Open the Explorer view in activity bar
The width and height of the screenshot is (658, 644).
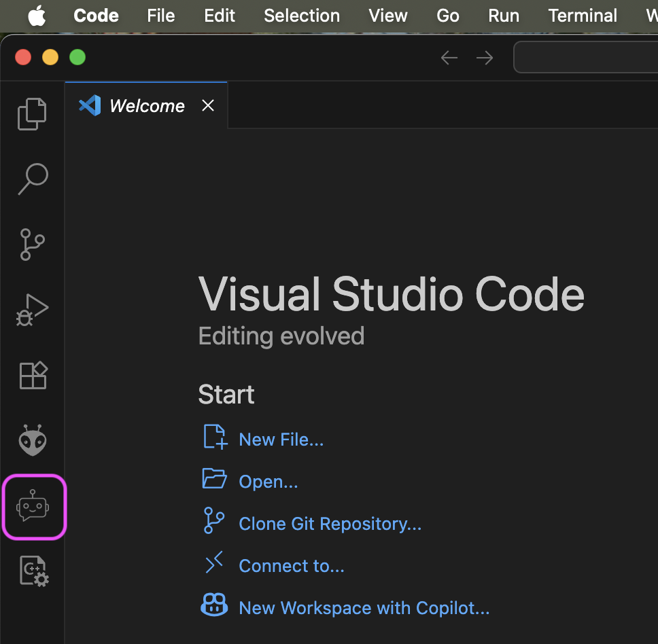32,113
